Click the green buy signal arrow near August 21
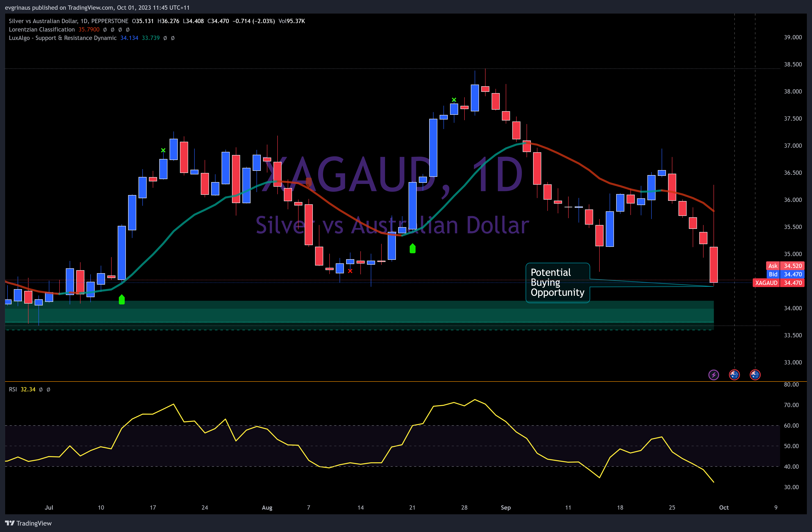Screen dimensions: 812x532 [412, 248]
